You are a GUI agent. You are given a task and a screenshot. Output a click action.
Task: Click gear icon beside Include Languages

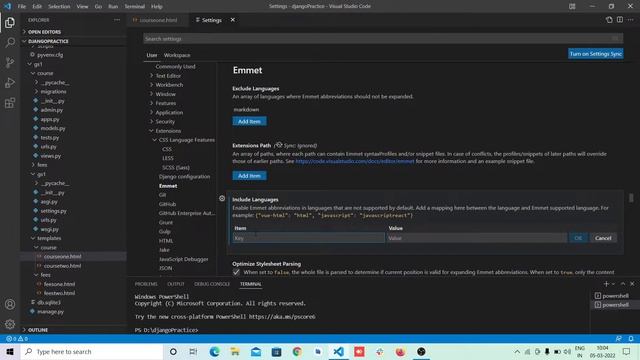(x=222, y=198)
